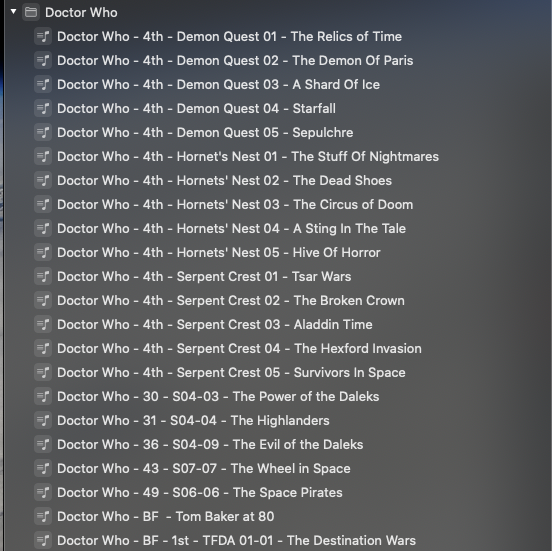Select the Doctor Who folder name
Viewport: 552px width, 551px height.
coord(81,13)
